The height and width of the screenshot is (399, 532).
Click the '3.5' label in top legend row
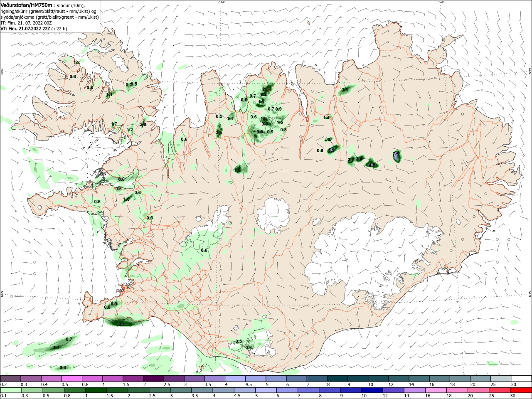(208, 384)
